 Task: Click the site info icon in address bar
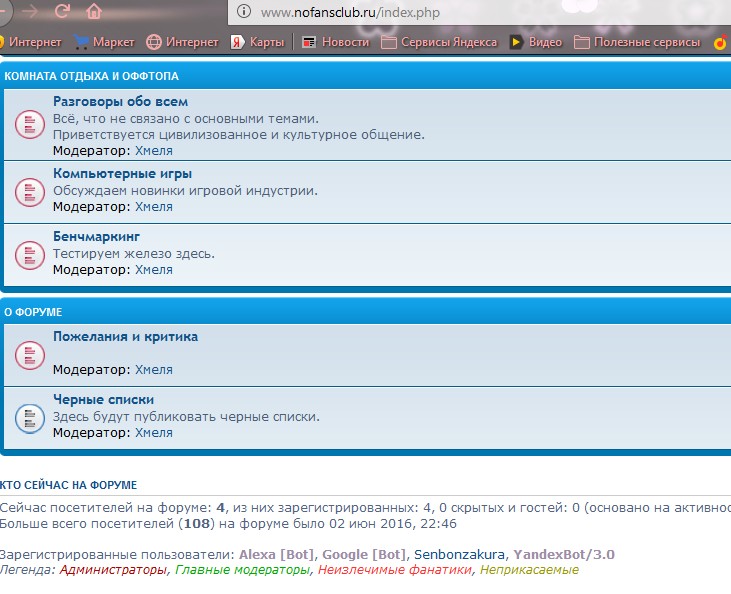pyautogui.click(x=243, y=13)
